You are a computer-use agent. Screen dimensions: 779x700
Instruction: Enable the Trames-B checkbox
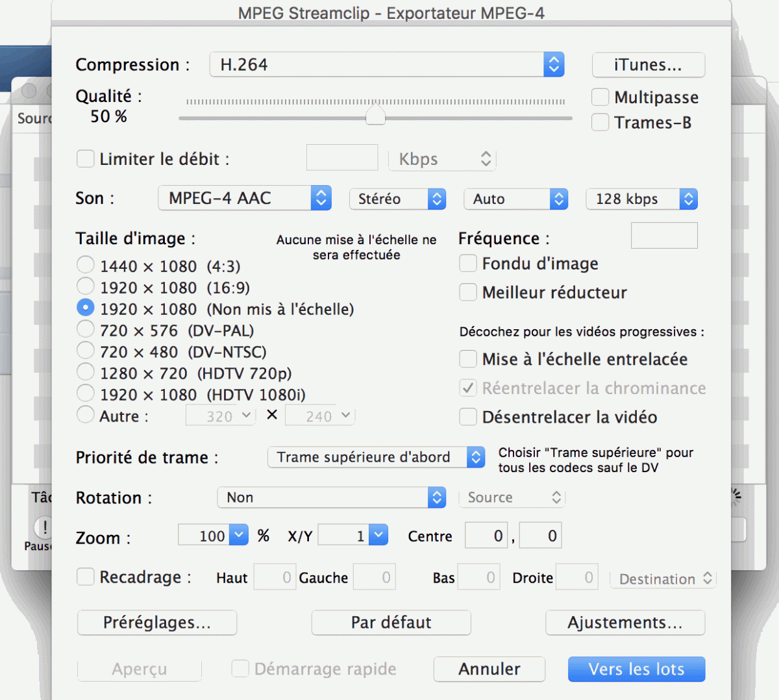(x=600, y=122)
